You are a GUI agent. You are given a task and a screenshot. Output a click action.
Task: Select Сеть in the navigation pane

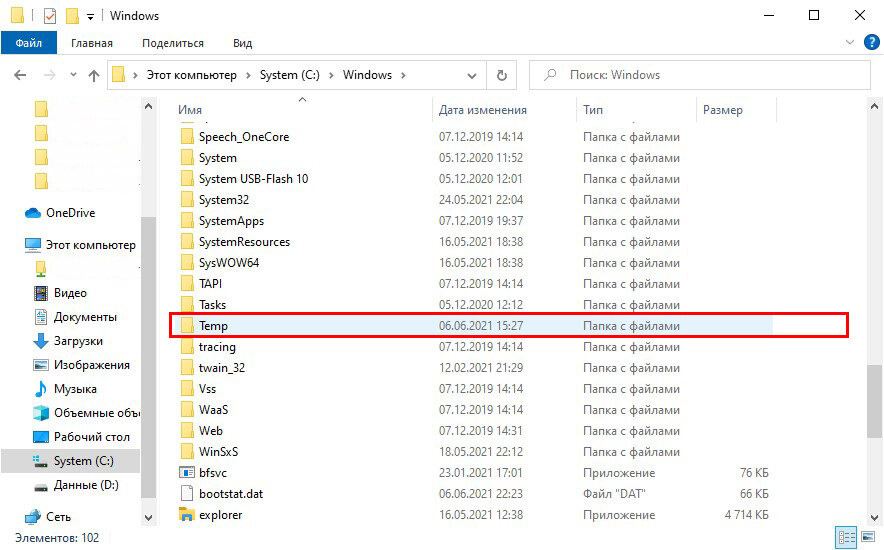click(x=48, y=517)
